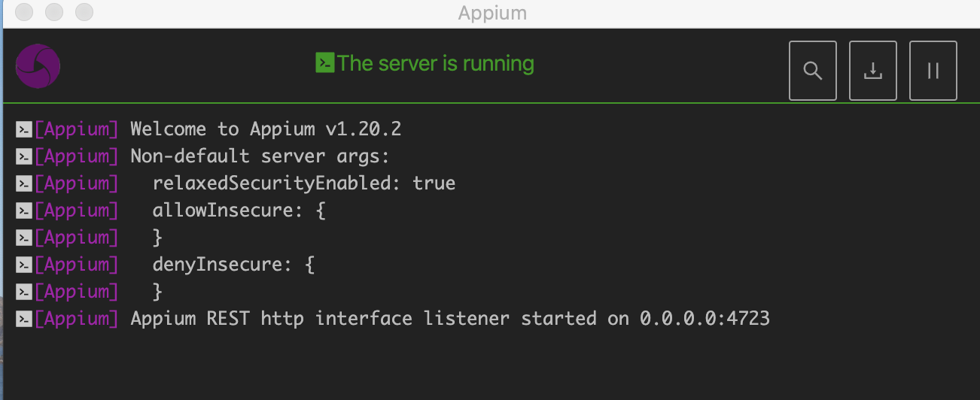The width and height of the screenshot is (980, 400).
Task: Click the "relaxedSecurityEnabled: true" log text
Action: click(x=304, y=183)
